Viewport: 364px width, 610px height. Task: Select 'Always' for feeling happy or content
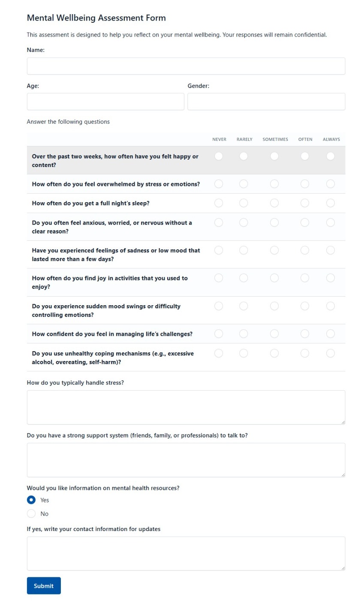(x=331, y=156)
